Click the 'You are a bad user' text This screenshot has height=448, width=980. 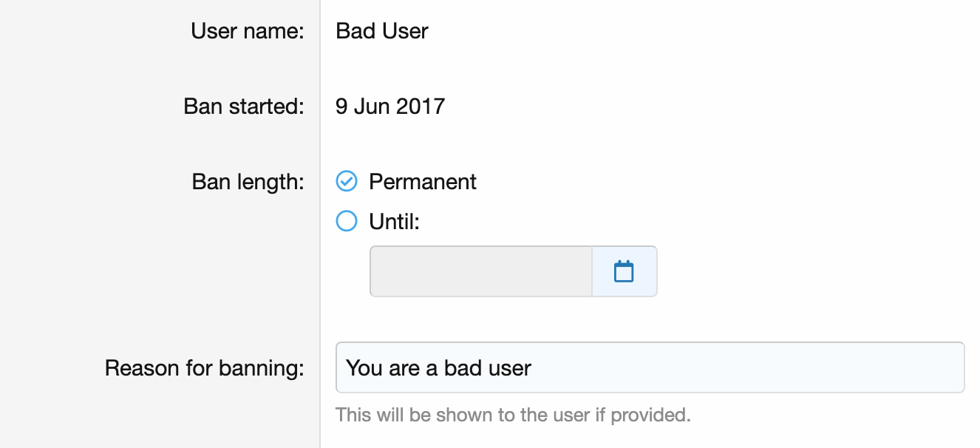(438, 367)
